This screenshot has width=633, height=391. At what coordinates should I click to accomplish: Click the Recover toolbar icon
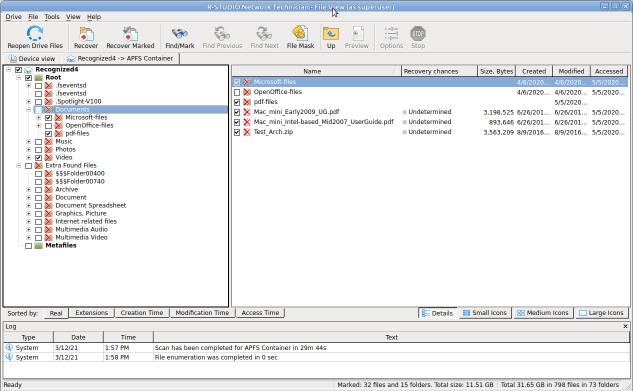[x=86, y=34]
